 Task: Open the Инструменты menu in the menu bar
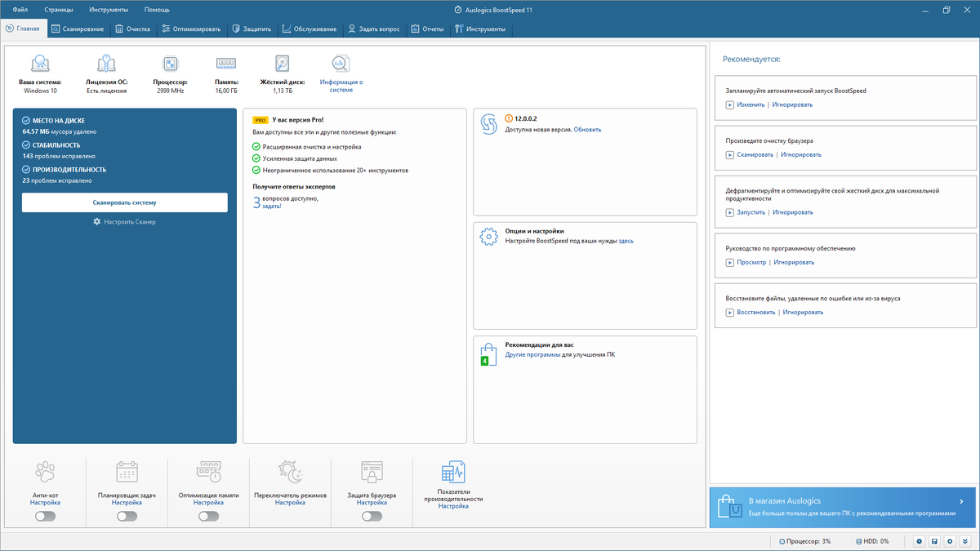tap(109, 10)
